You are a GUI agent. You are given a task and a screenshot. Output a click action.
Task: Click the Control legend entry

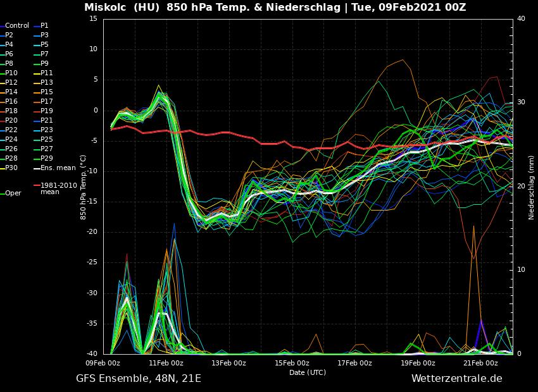click(x=16, y=26)
